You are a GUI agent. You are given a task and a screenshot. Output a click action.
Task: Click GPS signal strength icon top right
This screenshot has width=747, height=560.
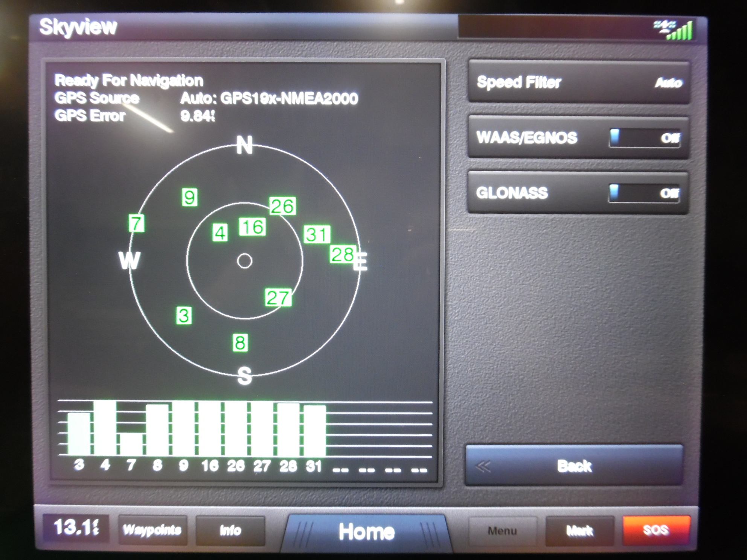[675, 30]
